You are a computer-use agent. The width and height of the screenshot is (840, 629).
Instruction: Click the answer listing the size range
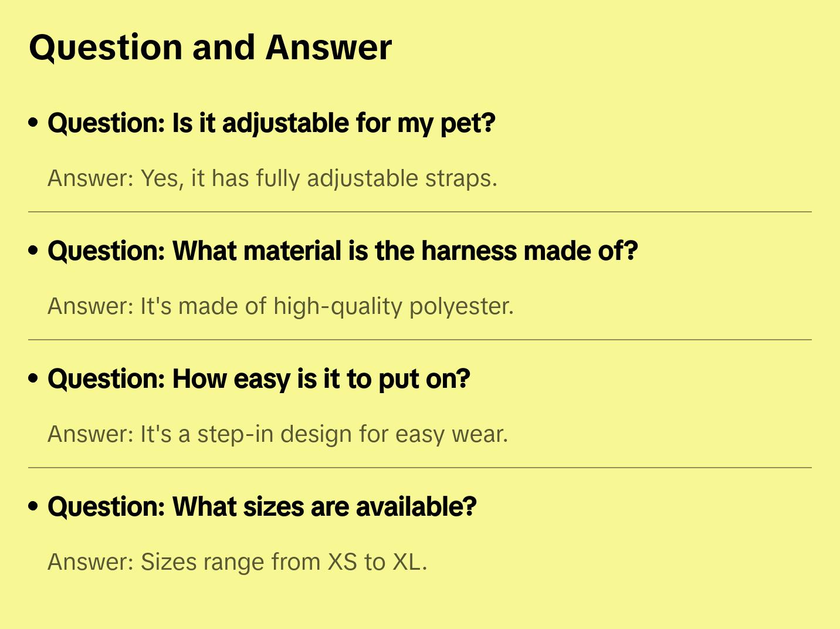point(237,562)
